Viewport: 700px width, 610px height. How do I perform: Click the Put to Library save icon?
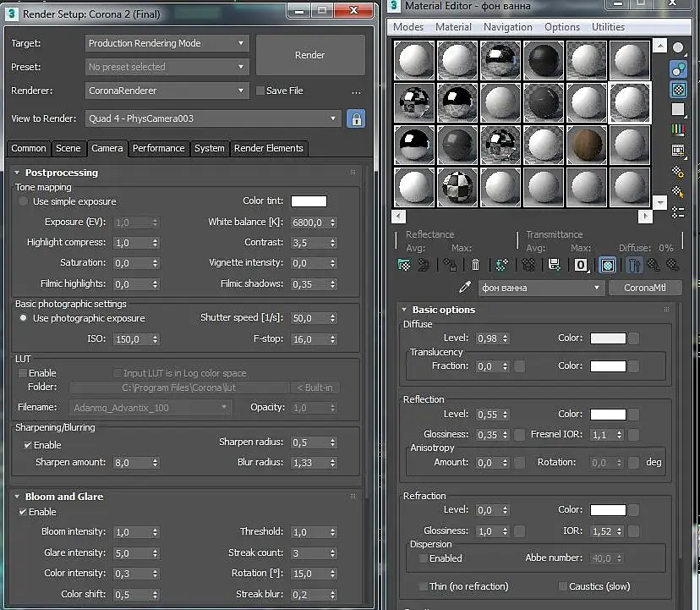[554, 265]
